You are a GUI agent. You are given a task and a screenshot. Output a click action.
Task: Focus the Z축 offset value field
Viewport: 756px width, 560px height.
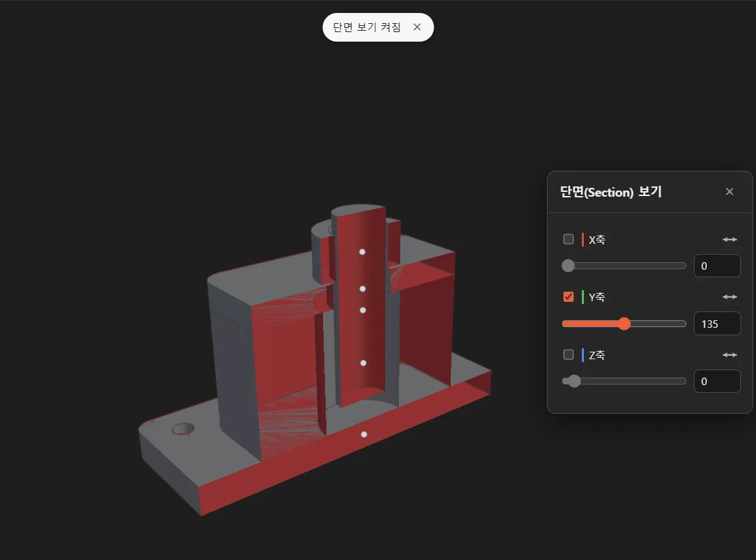pyautogui.click(x=717, y=381)
